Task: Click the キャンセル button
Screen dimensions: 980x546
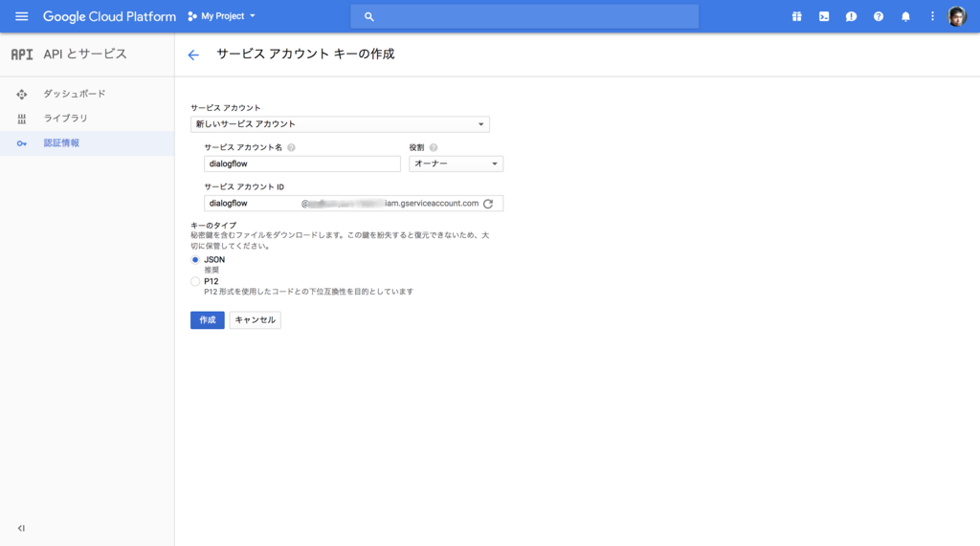Action: [x=255, y=319]
